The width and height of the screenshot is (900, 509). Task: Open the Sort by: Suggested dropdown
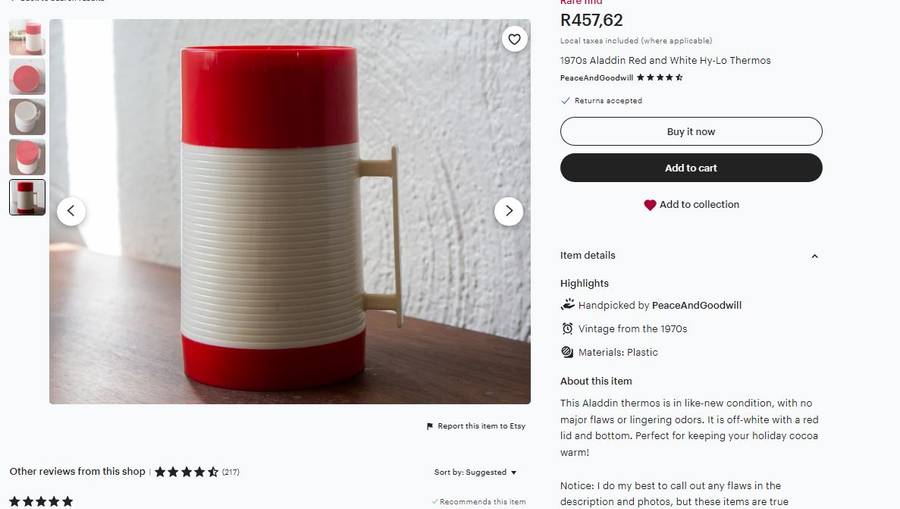[476, 472]
